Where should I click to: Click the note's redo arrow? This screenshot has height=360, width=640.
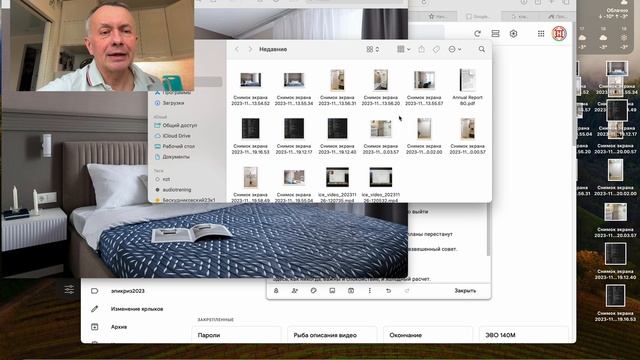coord(407,291)
